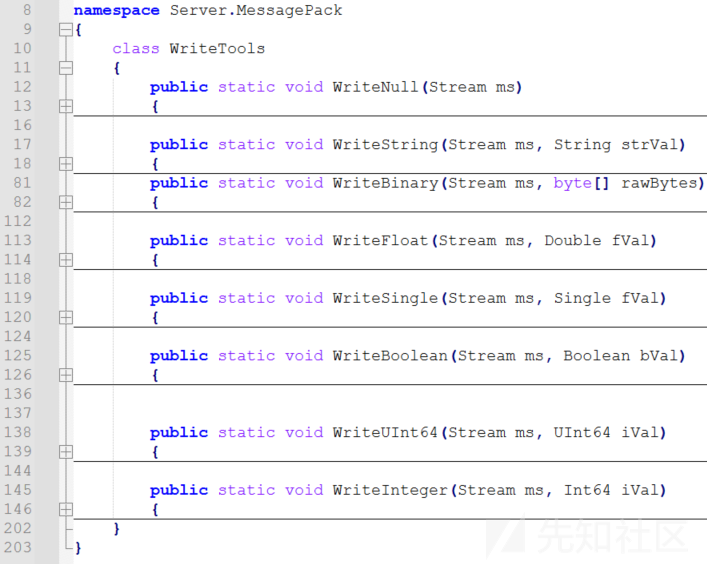Image resolution: width=707 pixels, height=564 pixels.
Task: Expand the WriteFloat method fold
Action: coord(66,260)
